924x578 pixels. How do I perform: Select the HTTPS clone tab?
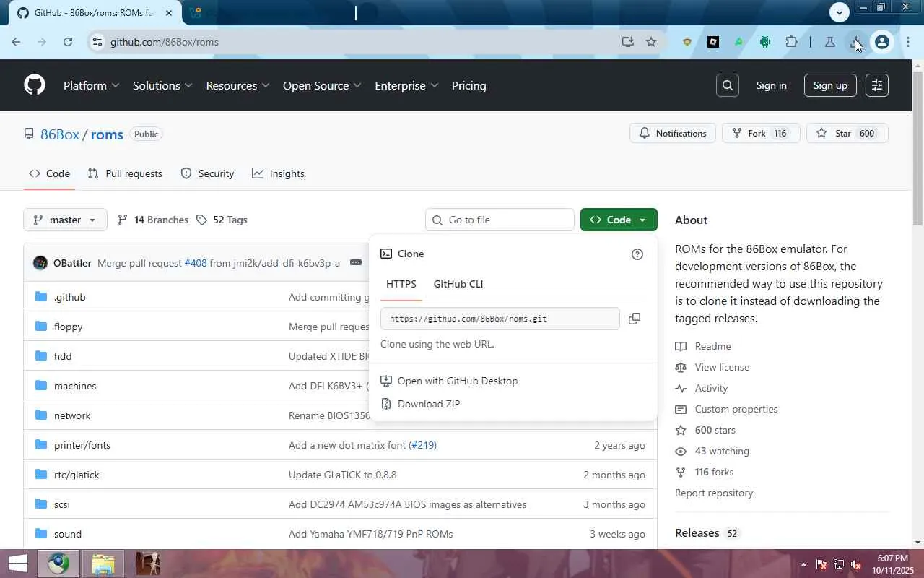(x=401, y=284)
